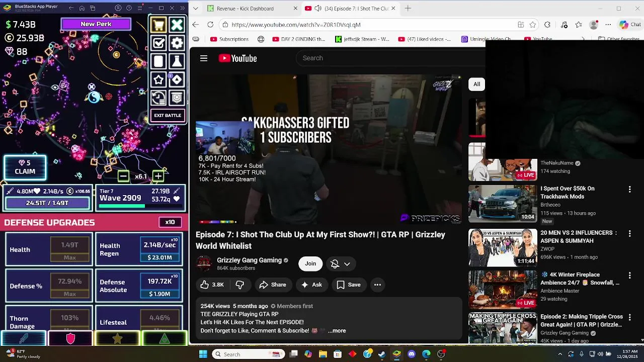Open YouTube guide hamburger menu
Image resolution: width=644 pixels, height=362 pixels.
point(204,58)
